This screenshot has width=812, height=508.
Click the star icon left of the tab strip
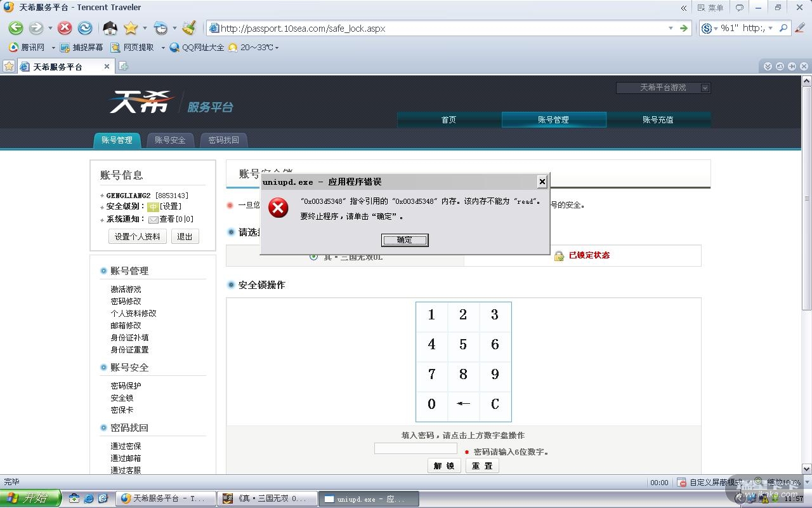tap(9, 66)
